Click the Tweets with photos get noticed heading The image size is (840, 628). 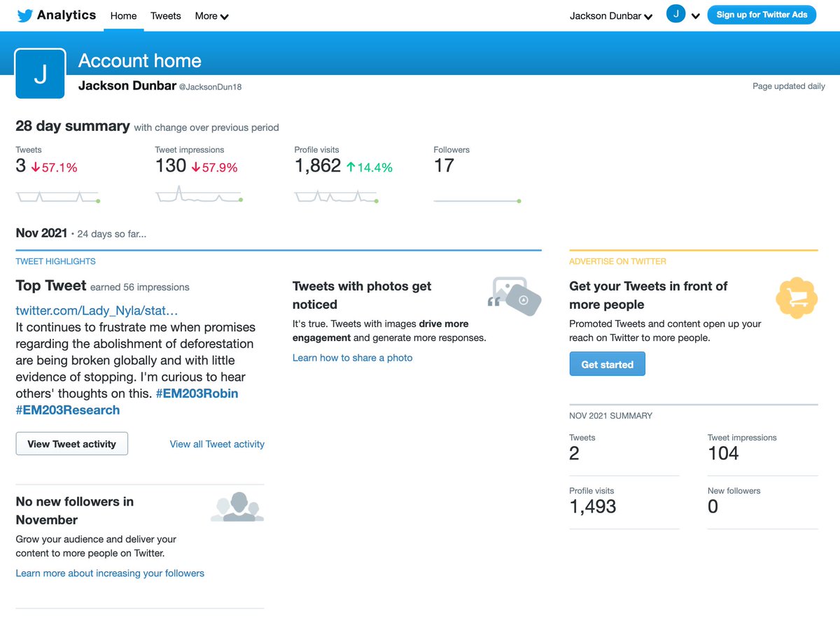point(362,295)
